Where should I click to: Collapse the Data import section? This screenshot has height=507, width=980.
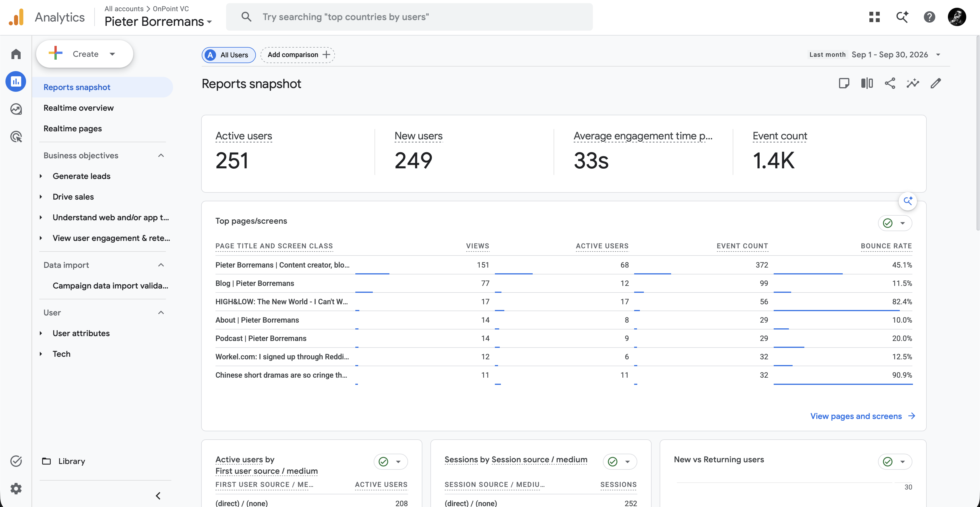161,265
